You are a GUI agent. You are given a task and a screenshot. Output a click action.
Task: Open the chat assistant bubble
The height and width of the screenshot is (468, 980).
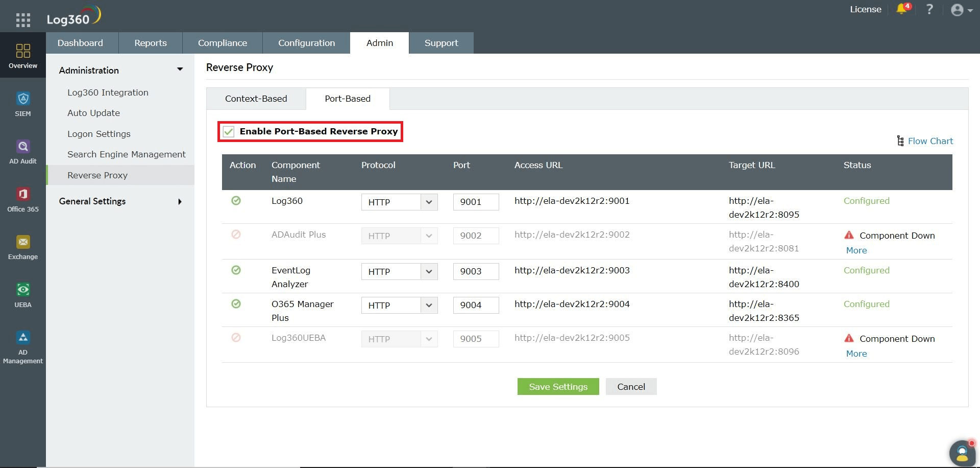pos(962,453)
